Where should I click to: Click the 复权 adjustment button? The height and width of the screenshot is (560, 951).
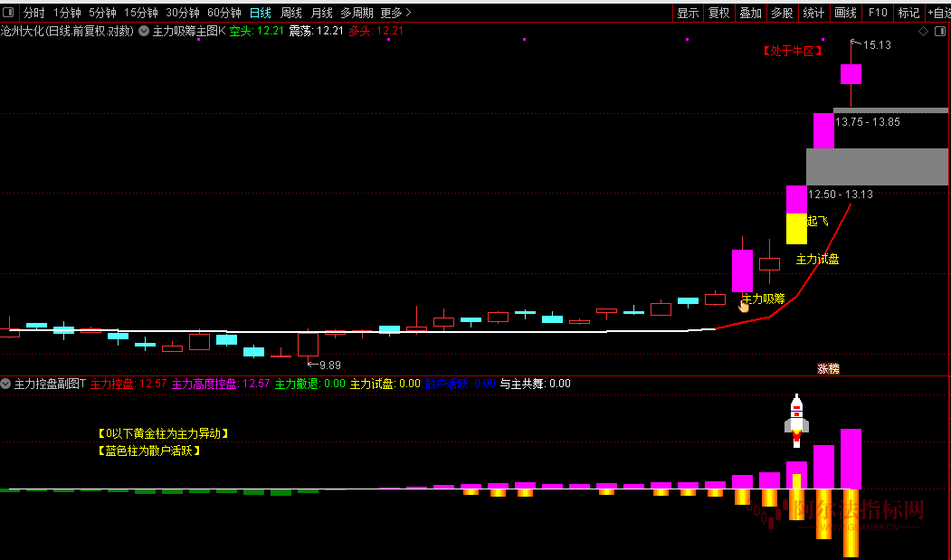718,13
